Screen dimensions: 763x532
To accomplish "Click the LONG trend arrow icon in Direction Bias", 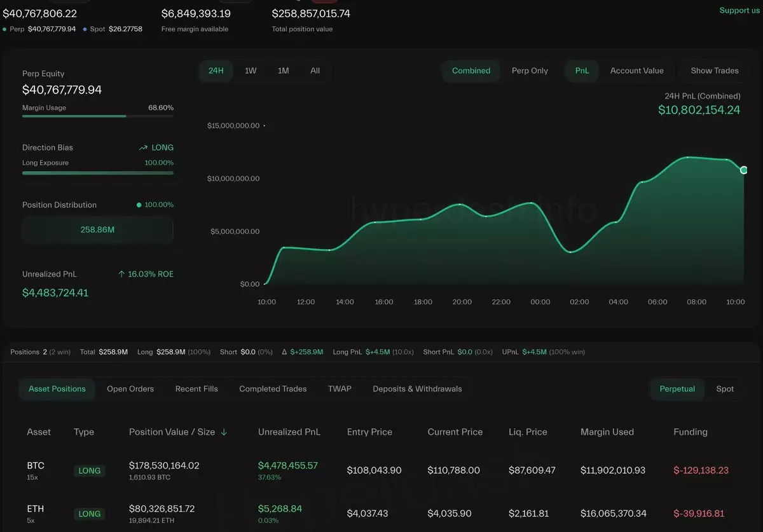I will 143,147.
